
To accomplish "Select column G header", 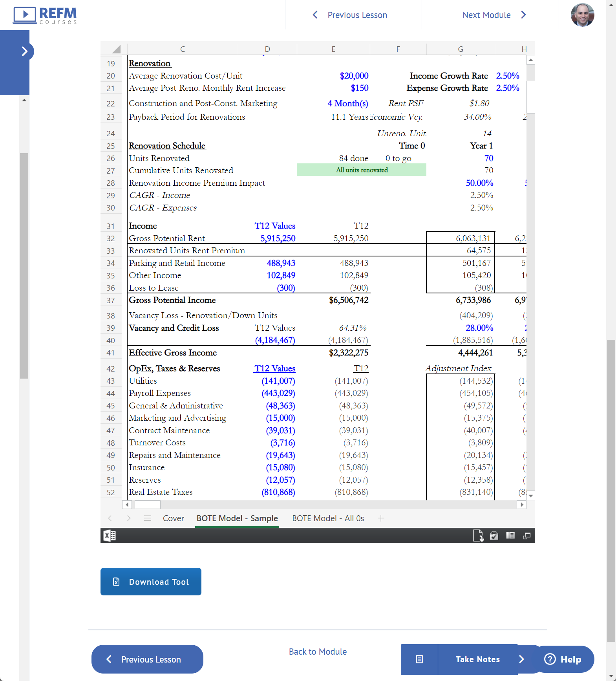I will (x=461, y=49).
